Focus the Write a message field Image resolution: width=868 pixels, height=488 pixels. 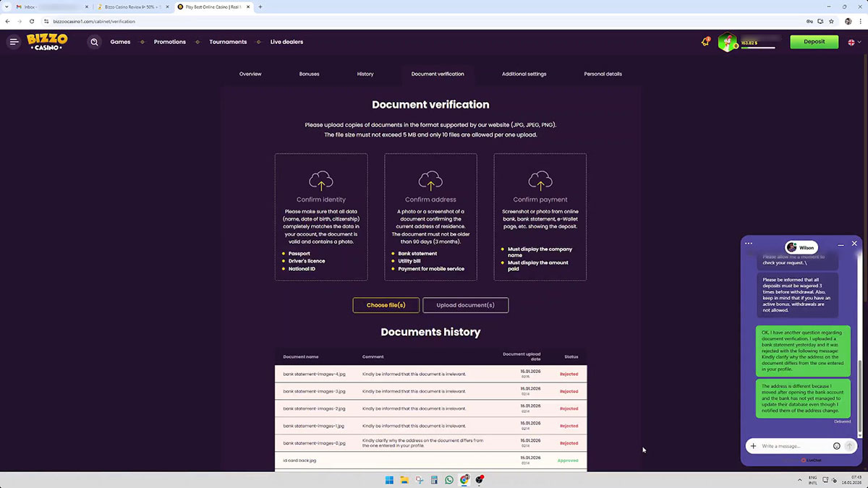coord(794,446)
